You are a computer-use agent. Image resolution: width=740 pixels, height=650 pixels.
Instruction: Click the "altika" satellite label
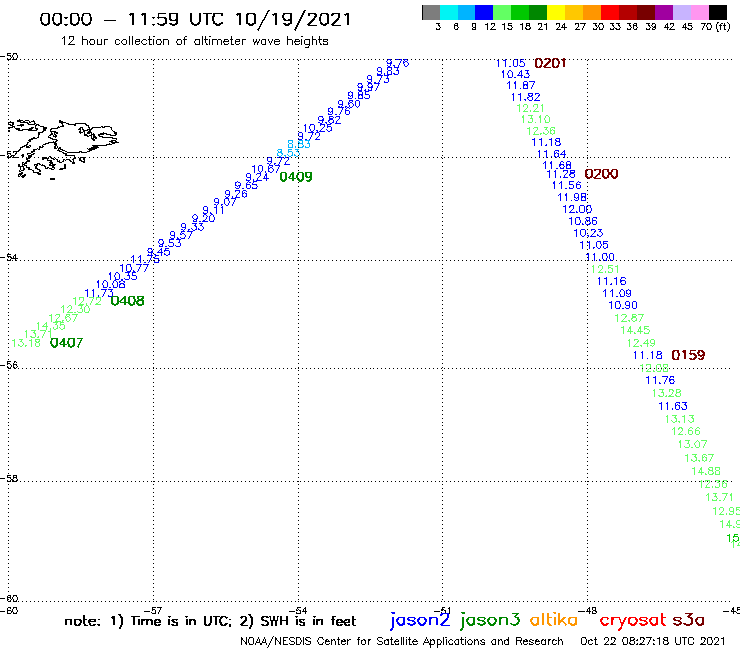tap(554, 619)
